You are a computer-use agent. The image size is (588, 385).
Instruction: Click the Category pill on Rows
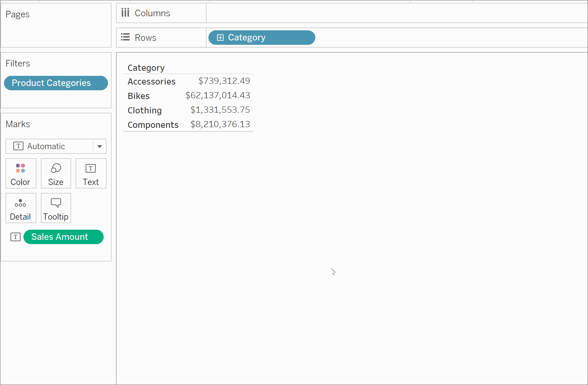tap(261, 37)
